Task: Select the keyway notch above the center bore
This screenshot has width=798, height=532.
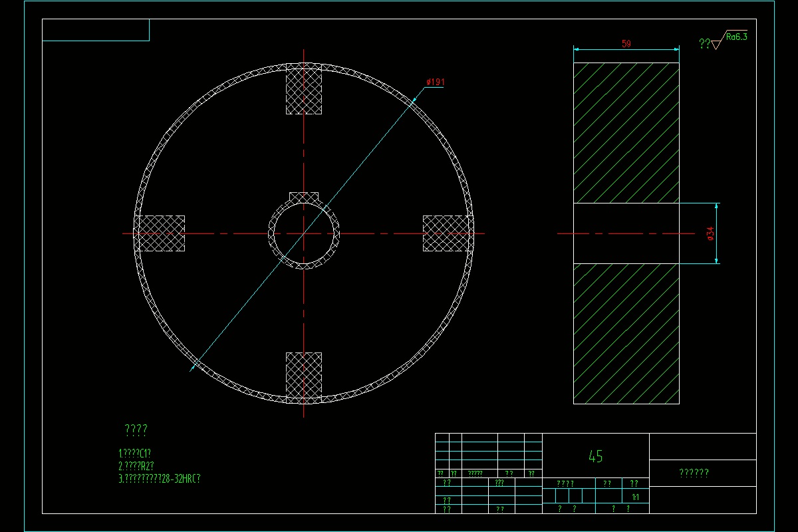Action: (304, 198)
